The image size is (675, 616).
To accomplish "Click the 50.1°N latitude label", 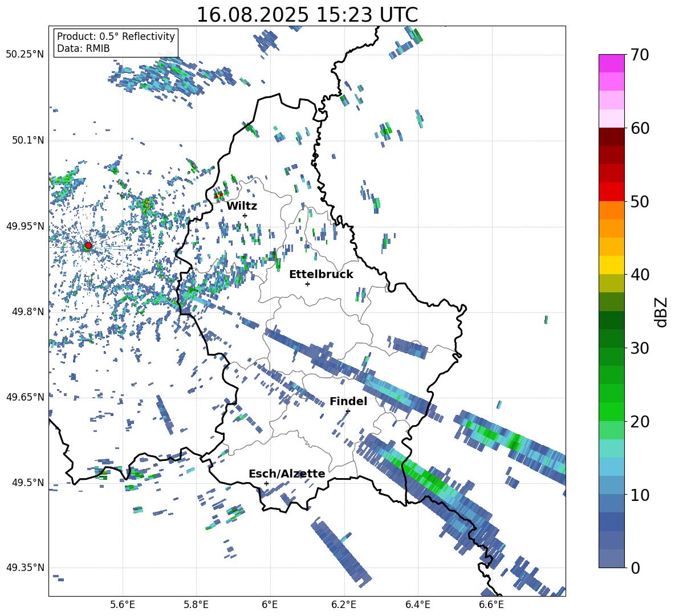I will pyautogui.click(x=27, y=141).
